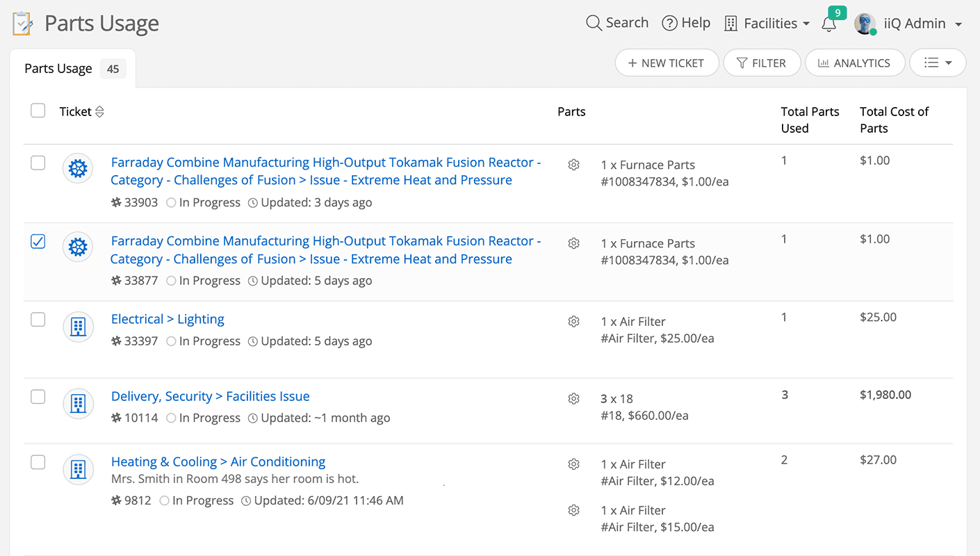Click building icon for Electrical > Lighting ticket

tap(78, 327)
